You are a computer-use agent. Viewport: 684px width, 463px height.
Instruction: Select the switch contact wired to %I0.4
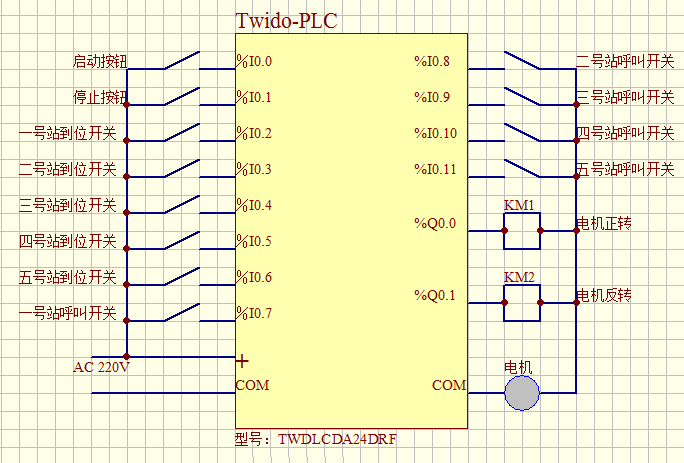point(181,206)
